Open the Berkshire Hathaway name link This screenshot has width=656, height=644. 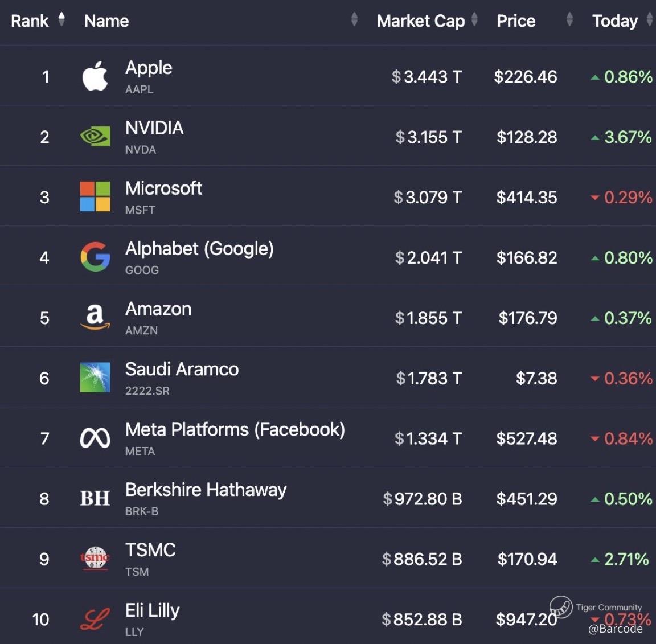[206, 490]
